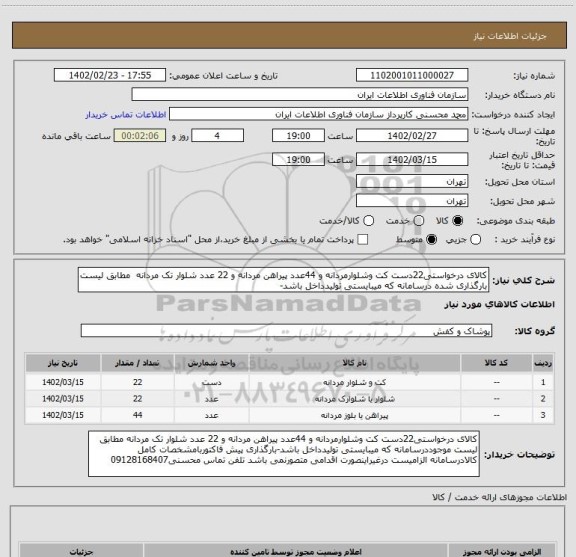Select the کالا category radio button

[x=458, y=221]
